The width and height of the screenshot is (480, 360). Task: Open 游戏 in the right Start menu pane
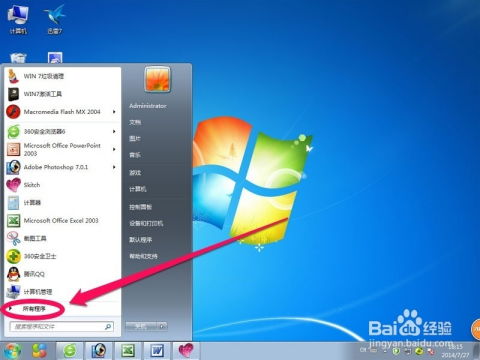(135, 172)
